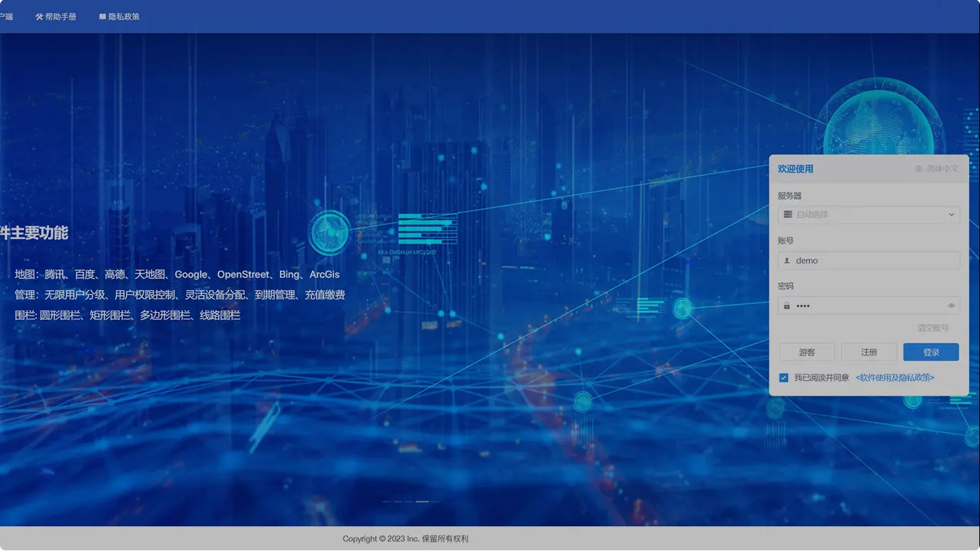Click the globe icon next to 简体中文

[918, 169]
